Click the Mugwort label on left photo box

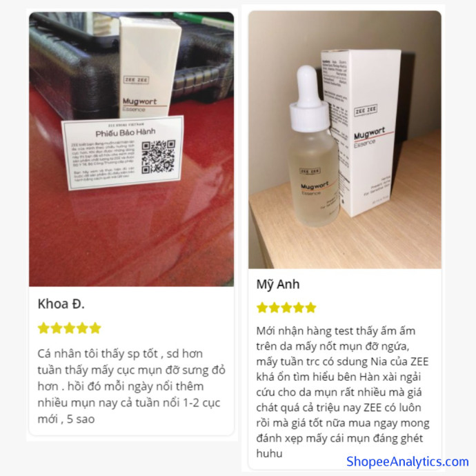[x=139, y=101]
